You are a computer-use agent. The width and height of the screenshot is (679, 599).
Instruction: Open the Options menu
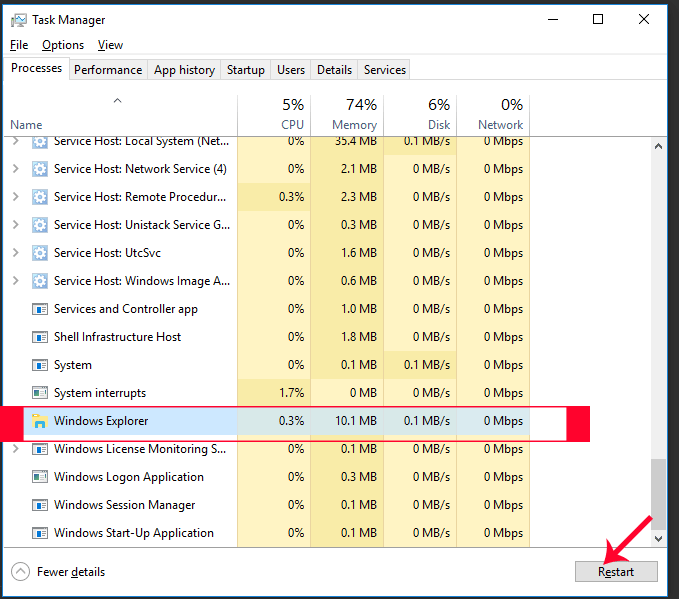[x=63, y=45]
